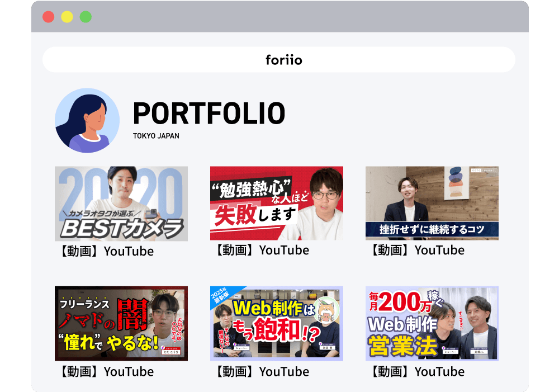Open the 挫折せずに継続するコツ thumbnail
This screenshot has height=392, width=559.
click(432, 203)
